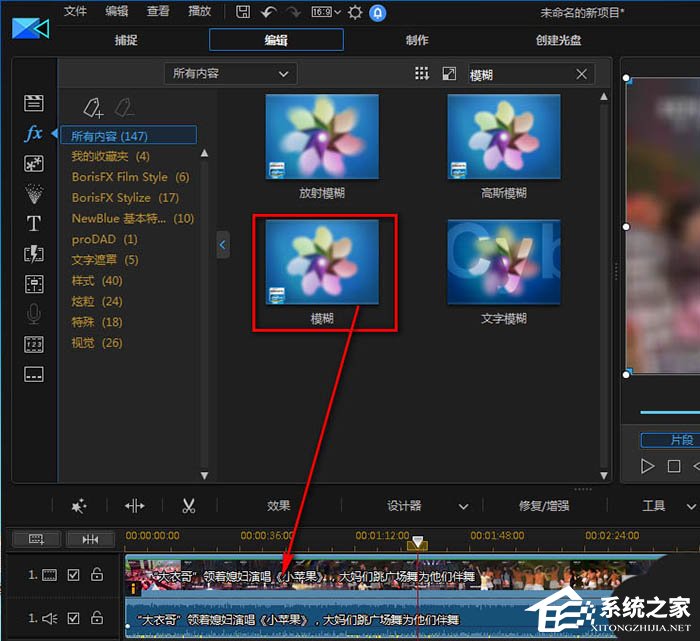Screen dimensions: 700x641
Task: Open the 所有内容 filter dropdown
Action: point(230,74)
